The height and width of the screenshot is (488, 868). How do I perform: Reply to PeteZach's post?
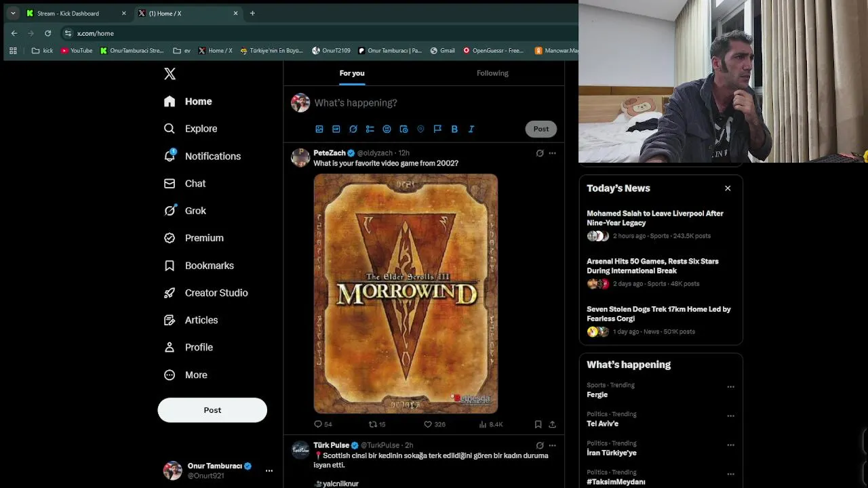click(323, 424)
